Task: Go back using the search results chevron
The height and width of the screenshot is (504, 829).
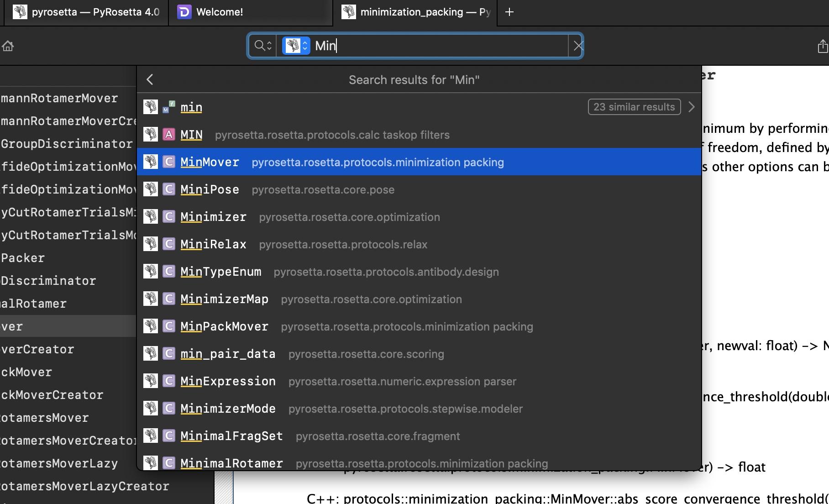Action: pos(150,80)
